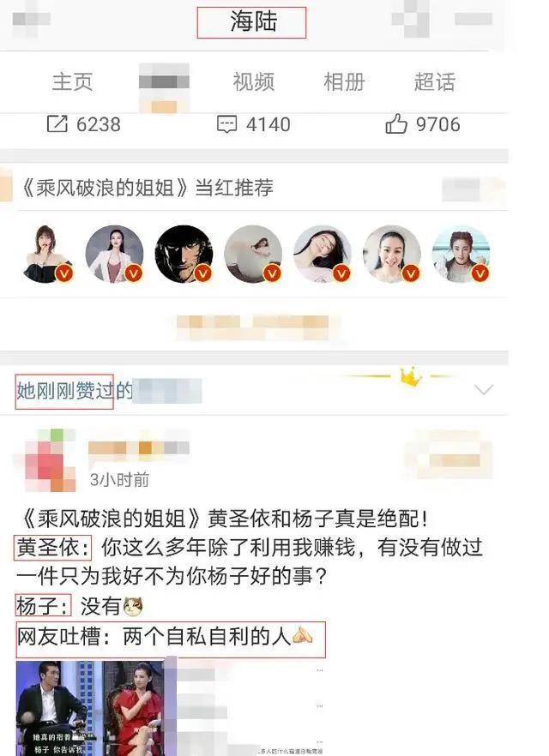Expand the chevron beside 她刚刚赞过的
The height and width of the screenshot is (756, 549).
tap(484, 389)
